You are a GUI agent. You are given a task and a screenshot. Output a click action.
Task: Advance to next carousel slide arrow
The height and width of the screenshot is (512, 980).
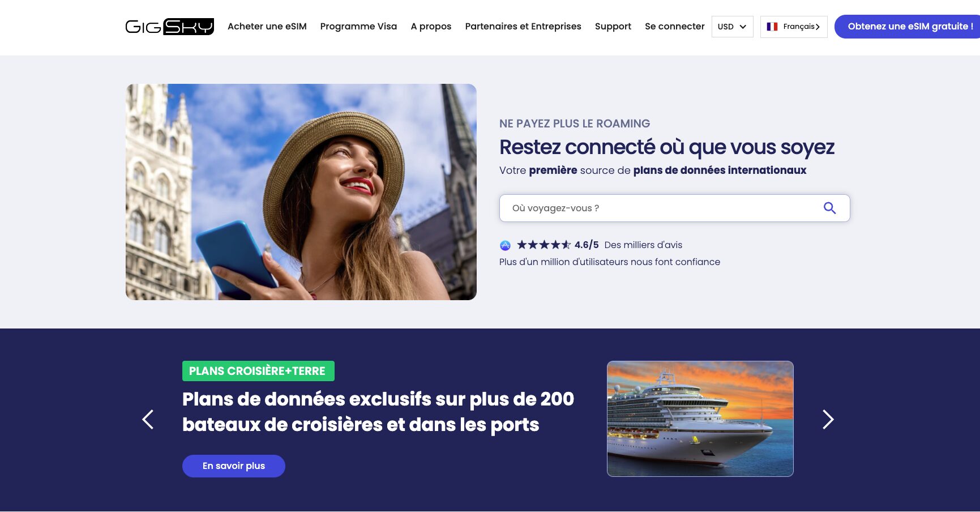coord(828,419)
